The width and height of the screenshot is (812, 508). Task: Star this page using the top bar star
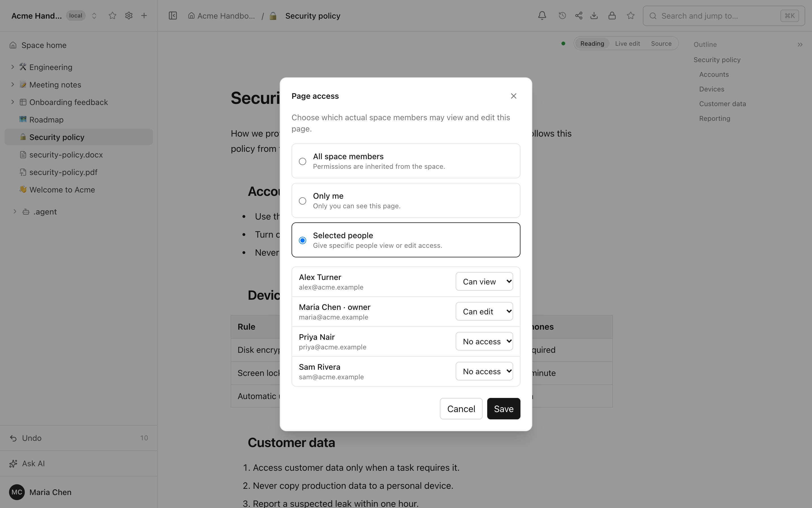pyautogui.click(x=631, y=16)
